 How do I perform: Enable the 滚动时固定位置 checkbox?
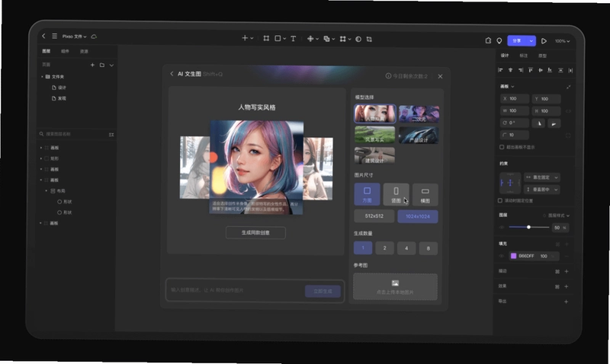click(500, 200)
